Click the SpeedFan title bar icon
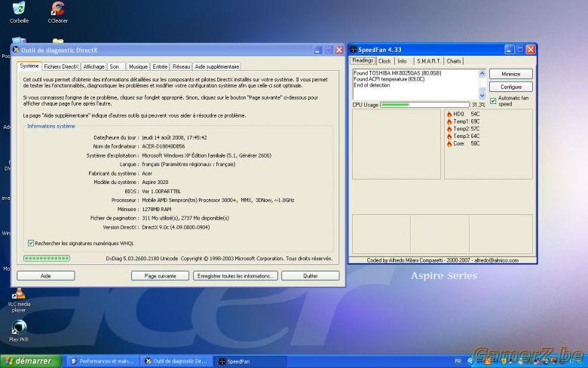 click(353, 50)
